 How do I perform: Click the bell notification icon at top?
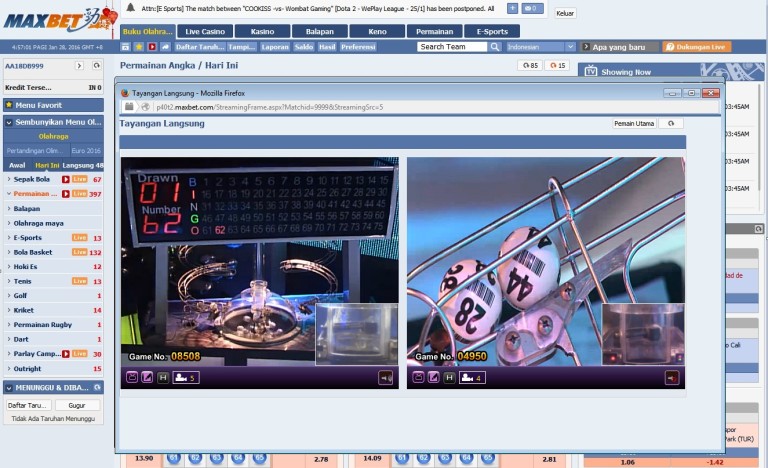coord(130,8)
